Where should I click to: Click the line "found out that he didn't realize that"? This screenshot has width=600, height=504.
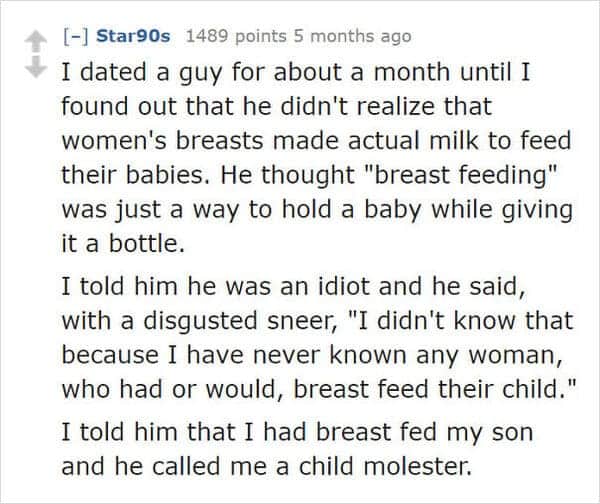click(276, 106)
